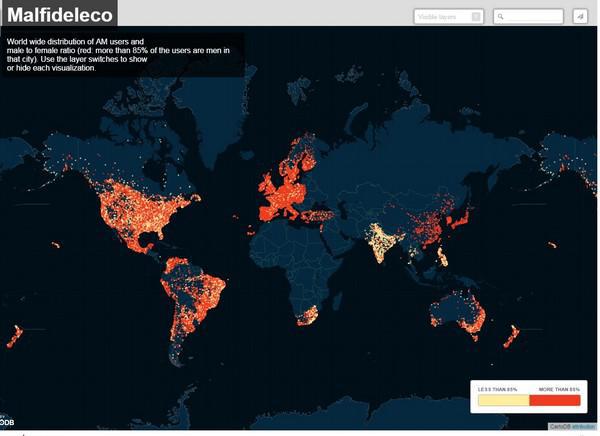Click the "MORE THAN 85%" legend label

point(558,388)
